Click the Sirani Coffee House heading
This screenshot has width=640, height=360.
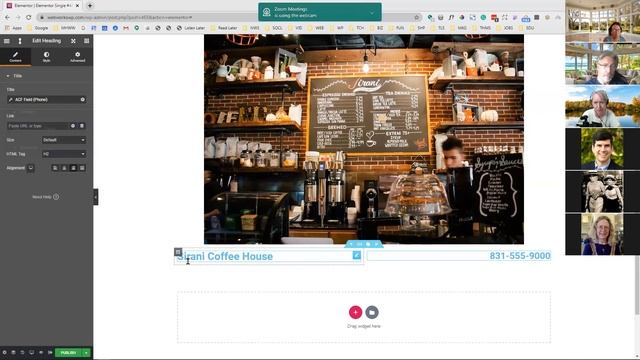pos(225,256)
